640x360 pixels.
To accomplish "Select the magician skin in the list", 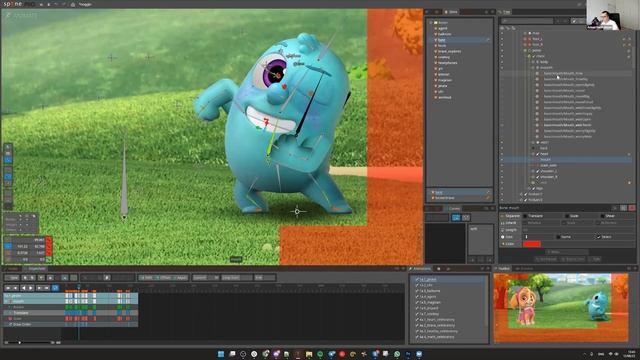I will pos(445,80).
